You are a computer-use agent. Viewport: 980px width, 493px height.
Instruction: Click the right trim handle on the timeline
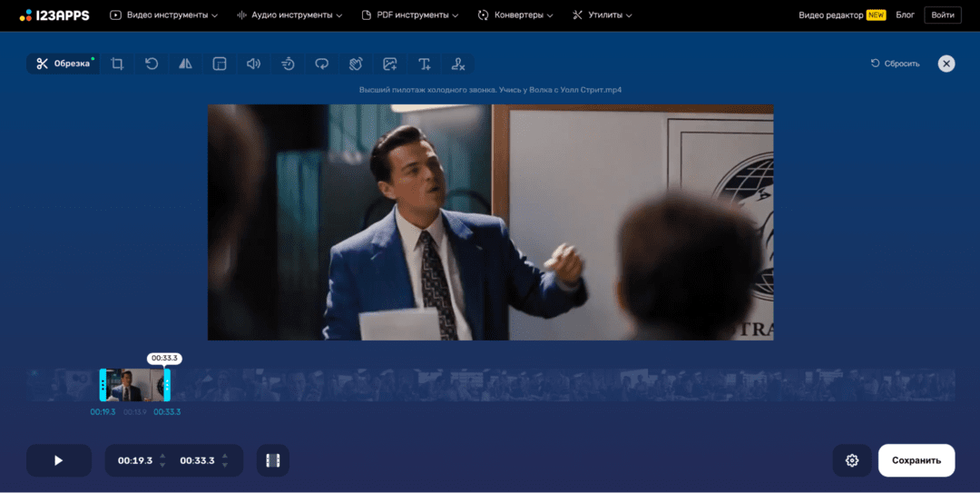pyautogui.click(x=167, y=385)
